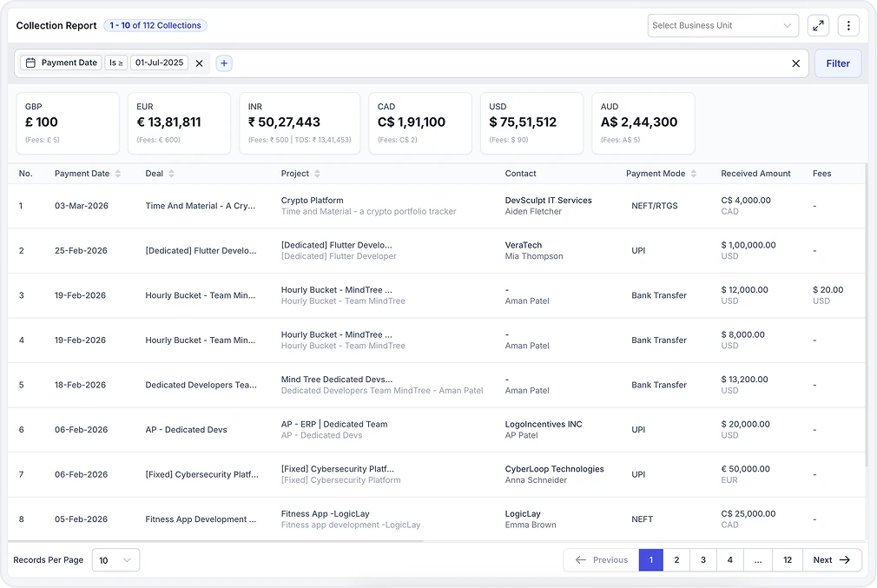
Task: Click the $ 8,000.00 received amount
Action: (x=742, y=334)
